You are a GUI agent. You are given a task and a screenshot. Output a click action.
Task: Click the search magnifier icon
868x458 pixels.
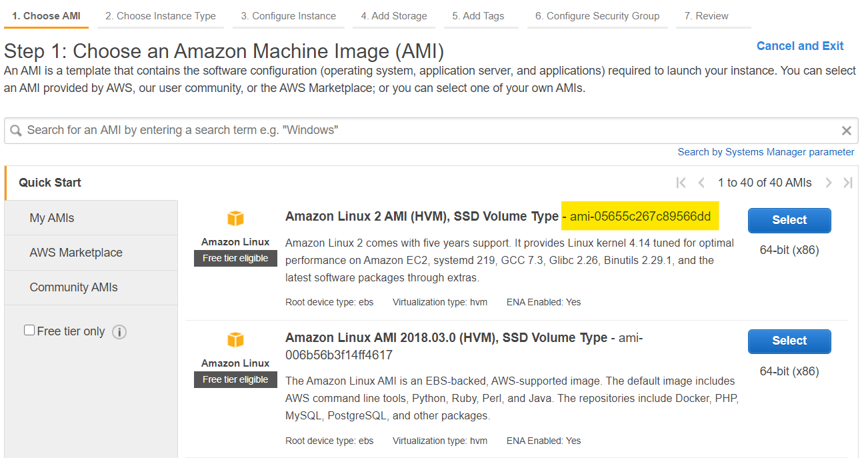pyautogui.click(x=15, y=131)
